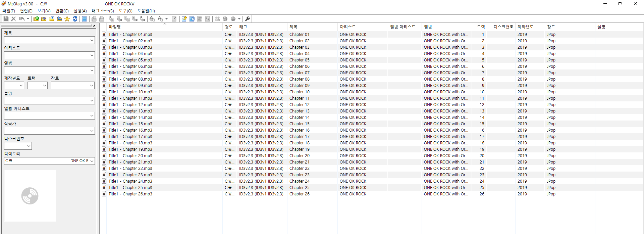Open Favorite directories star icon

click(x=67, y=19)
